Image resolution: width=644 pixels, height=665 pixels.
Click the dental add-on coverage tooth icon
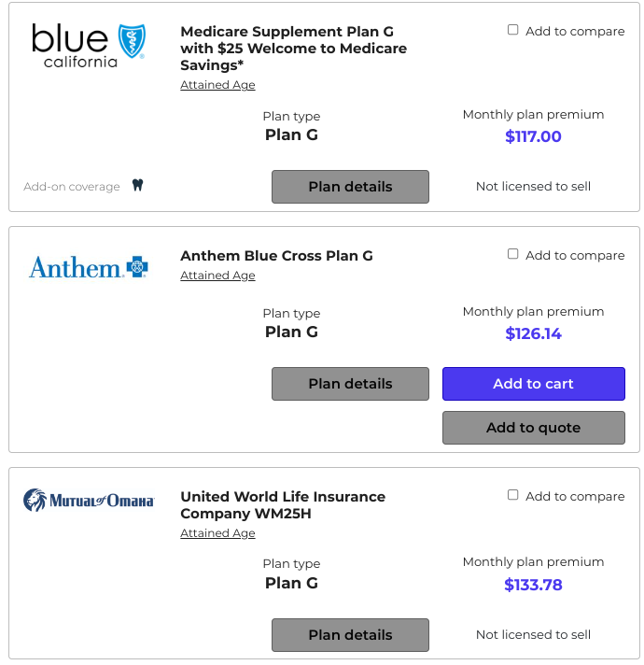pyautogui.click(x=137, y=185)
